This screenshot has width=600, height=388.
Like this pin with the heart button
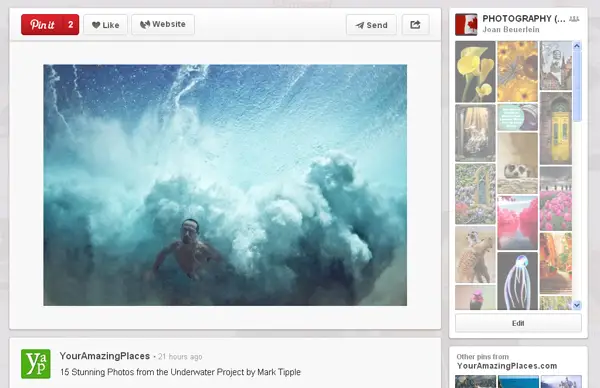pyautogui.click(x=106, y=25)
